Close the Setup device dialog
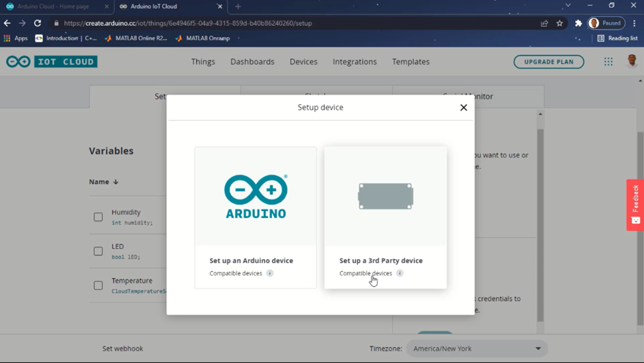644x363 pixels. (x=464, y=107)
